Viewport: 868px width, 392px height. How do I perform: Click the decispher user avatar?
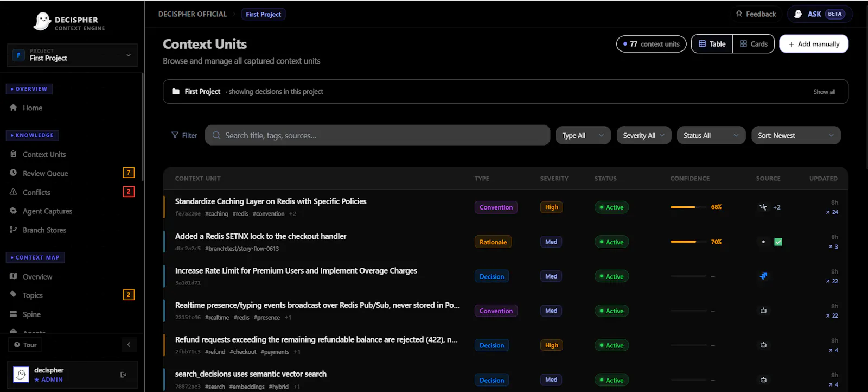tap(21, 375)
